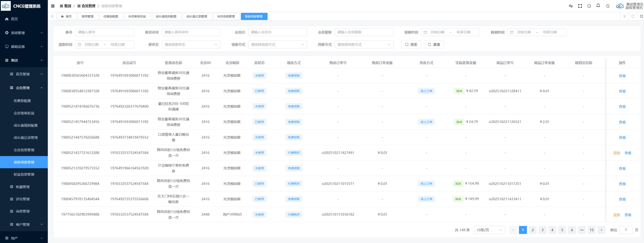Viewport: 644px width, 243px height.
Task: Click the header sync refresh icon
Action: (608, 6)
